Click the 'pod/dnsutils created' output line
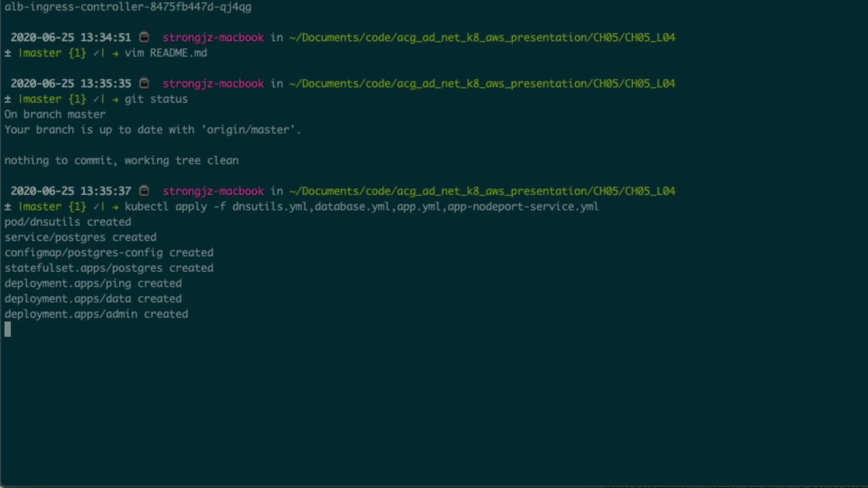This screenshot has width=868, height=488. coord(68,222)
